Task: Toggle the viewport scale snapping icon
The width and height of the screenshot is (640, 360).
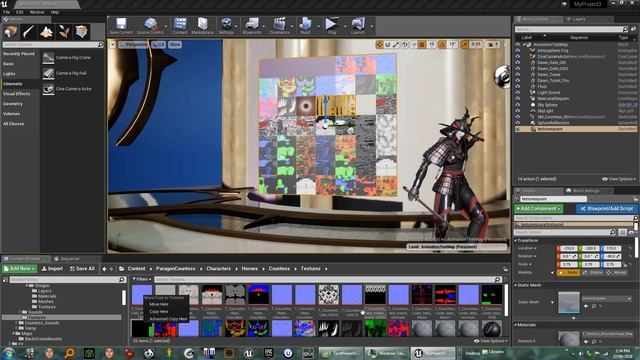Action: [465, 44]
